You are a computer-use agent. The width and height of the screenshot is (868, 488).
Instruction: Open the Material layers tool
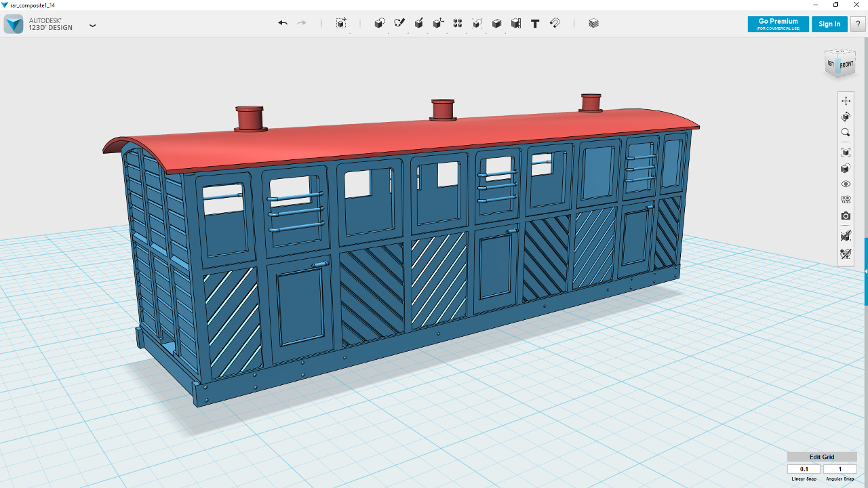tap(594, 23)
